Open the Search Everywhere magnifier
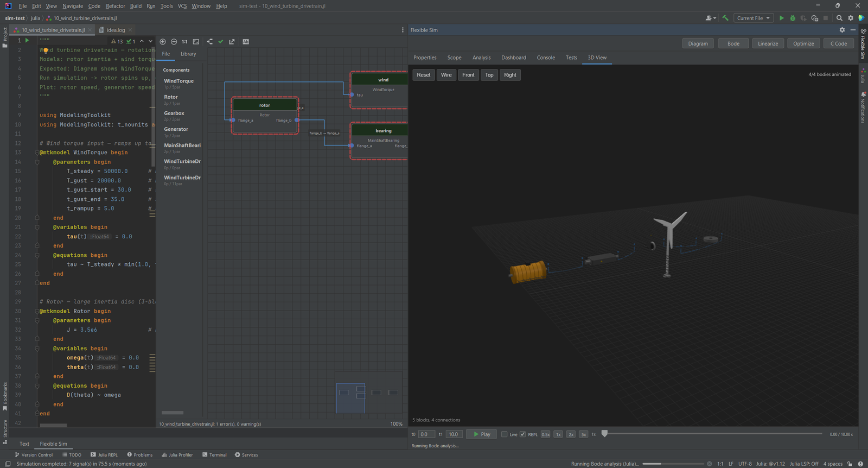 839,18
